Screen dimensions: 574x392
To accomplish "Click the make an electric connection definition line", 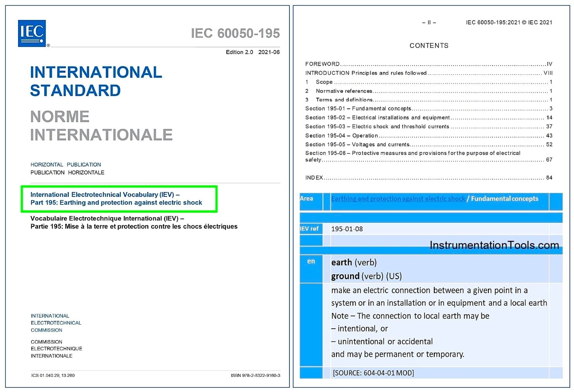I will [430, 290].
